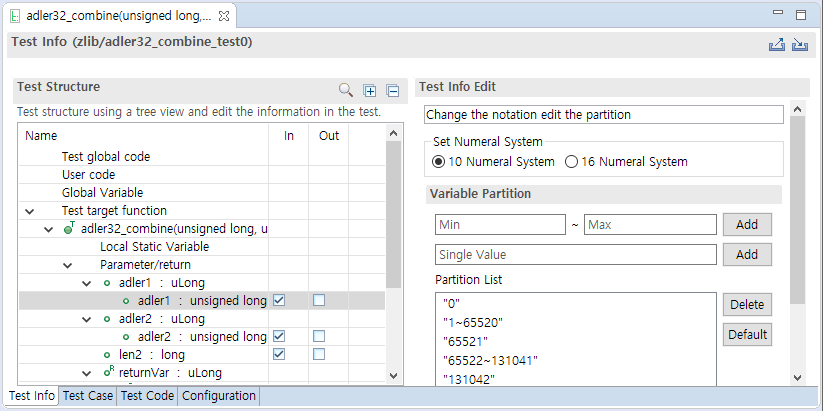Toggle Out checkbox for len2
The image size is (823, 411).
point(319,354)
